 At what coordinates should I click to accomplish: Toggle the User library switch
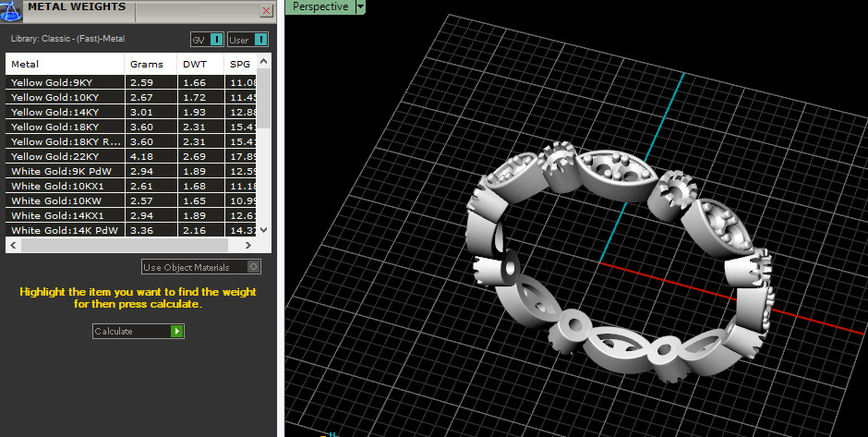click(247, 40)
